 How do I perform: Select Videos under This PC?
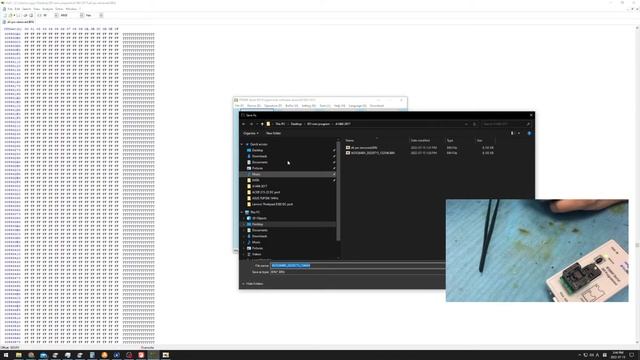(x=256, y=254)
